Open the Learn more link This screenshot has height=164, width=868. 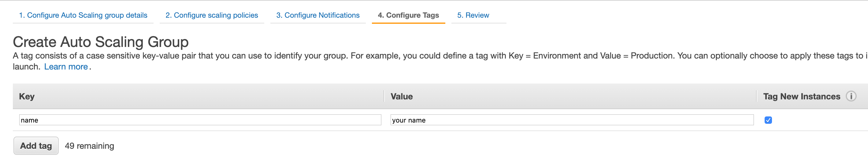pos(66,66)
